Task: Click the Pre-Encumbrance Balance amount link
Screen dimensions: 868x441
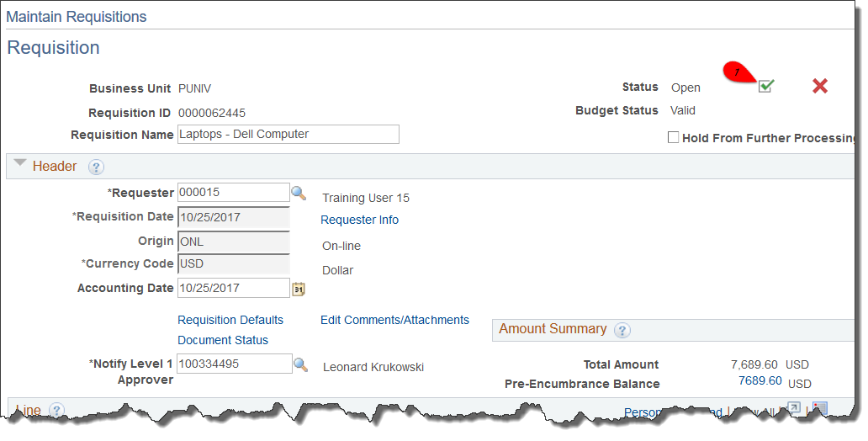Action: 759,380
